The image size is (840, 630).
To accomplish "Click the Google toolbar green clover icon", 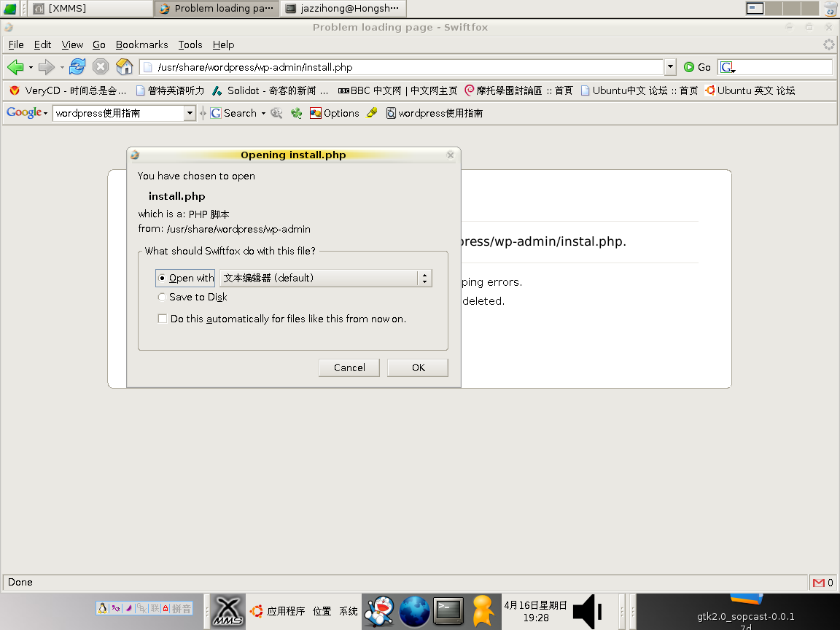I will coord(296,113).
